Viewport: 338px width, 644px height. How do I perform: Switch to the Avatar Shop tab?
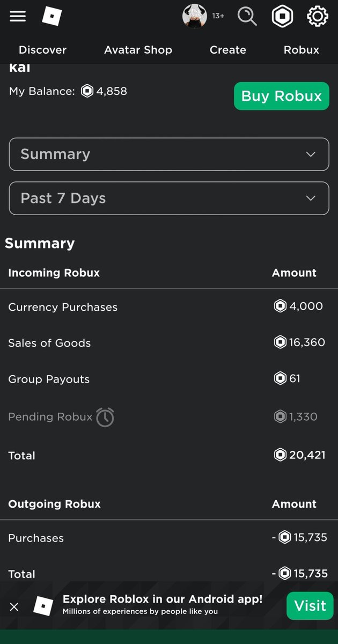point(138,50)
